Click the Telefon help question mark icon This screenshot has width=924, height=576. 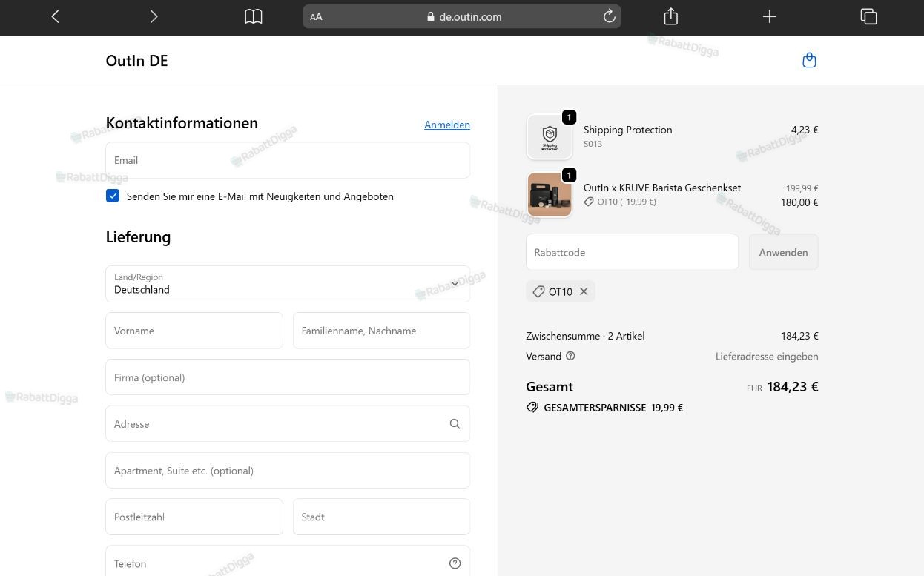455,563
